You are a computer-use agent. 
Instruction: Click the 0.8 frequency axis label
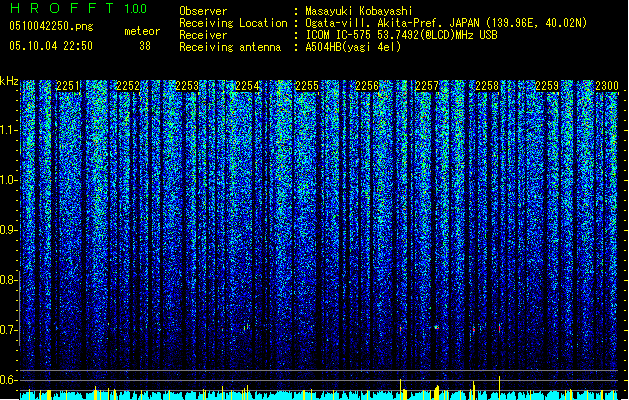point(9,280)
